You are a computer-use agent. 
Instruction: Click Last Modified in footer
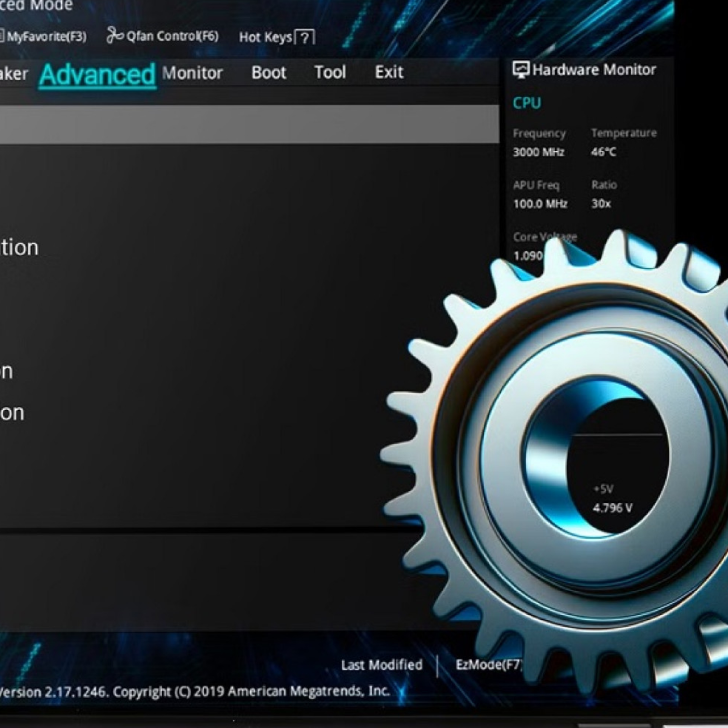click(382, 665)
